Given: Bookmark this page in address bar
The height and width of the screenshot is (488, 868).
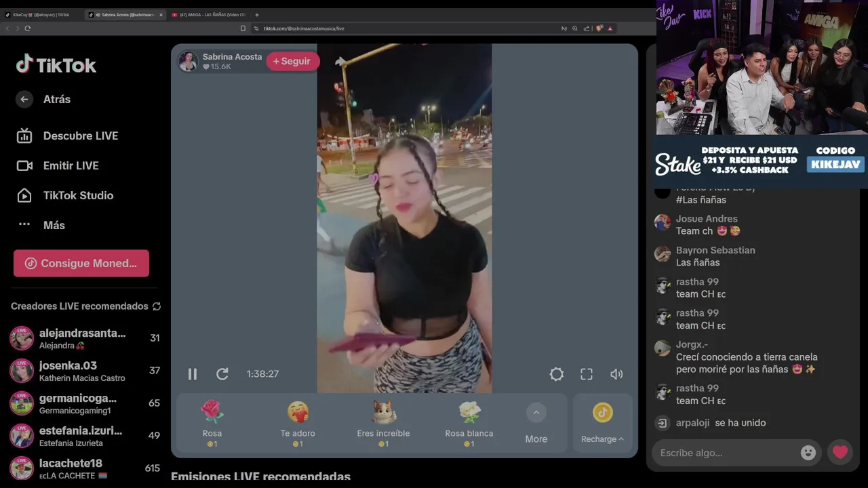Looking at the screenshot, I should 243,28.
